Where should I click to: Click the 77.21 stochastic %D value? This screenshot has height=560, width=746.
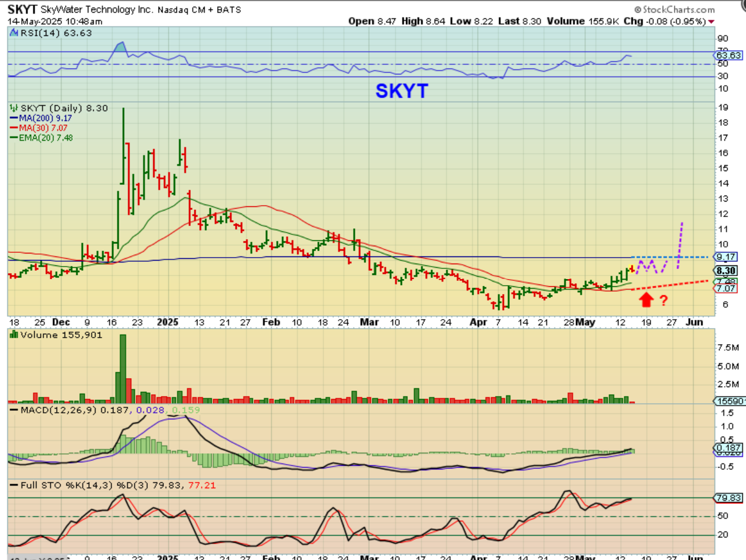click(x=203, y=485)
